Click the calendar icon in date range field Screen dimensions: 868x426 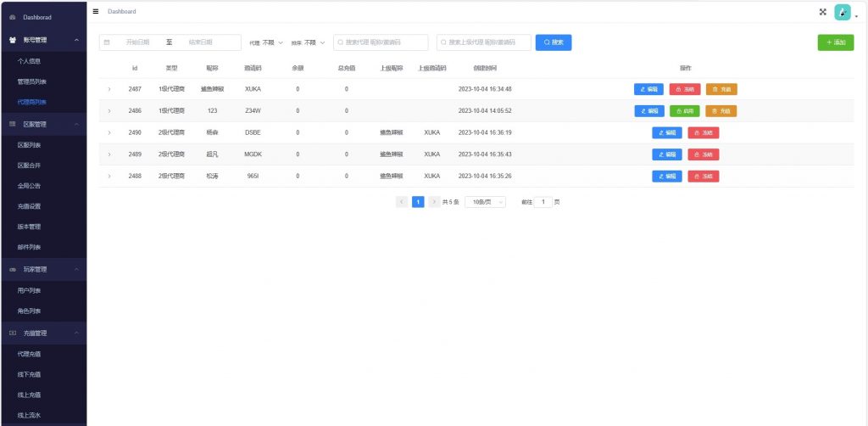tap(107, 42)
